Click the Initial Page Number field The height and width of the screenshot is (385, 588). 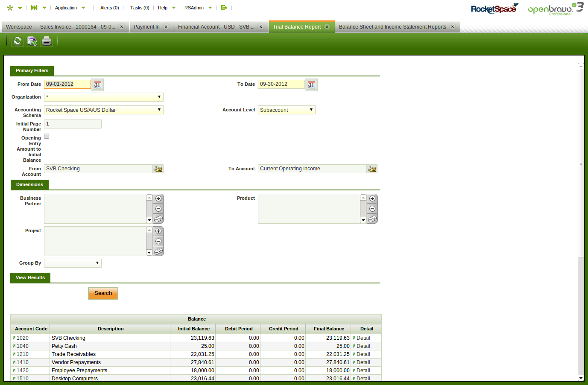point(73,124)
